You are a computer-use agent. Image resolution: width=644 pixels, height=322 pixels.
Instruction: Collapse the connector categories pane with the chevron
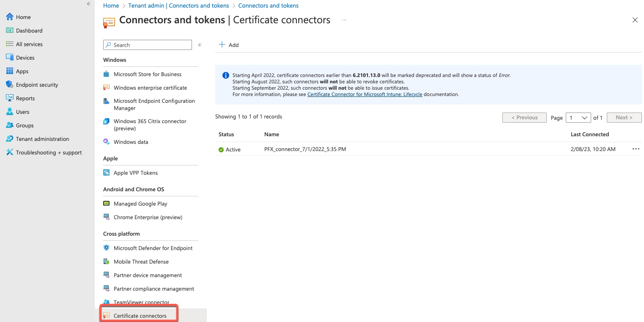(200, 44)
